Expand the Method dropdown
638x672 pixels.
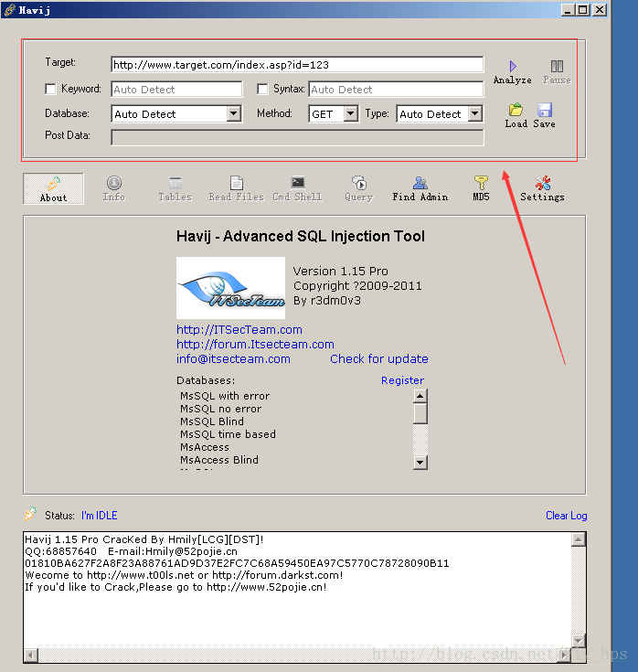coord(351,114)
